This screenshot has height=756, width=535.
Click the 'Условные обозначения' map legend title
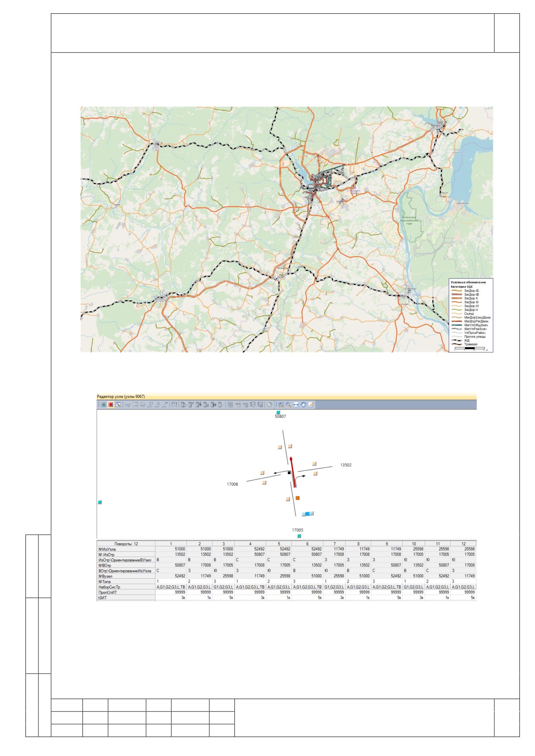pos(468,283)
